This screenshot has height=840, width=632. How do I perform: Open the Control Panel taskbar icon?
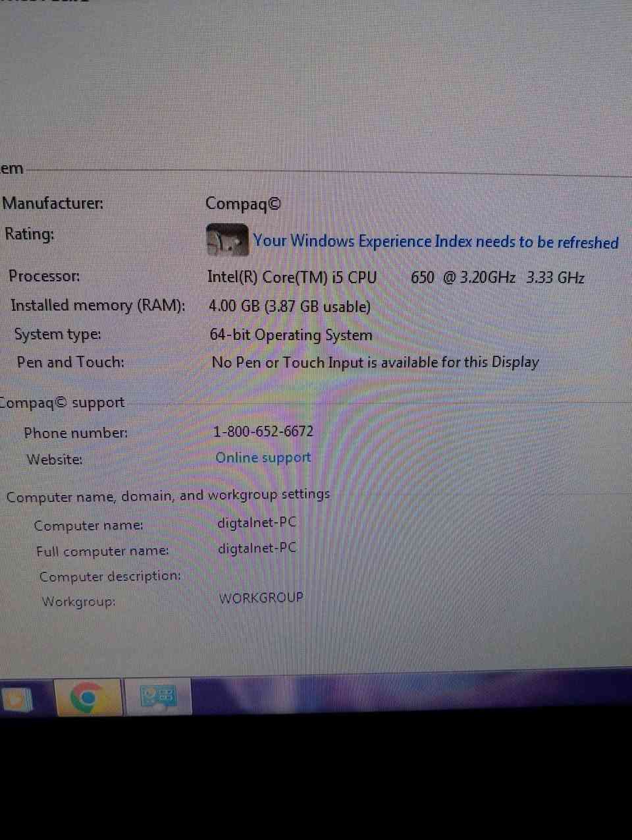click(x=159, y=697)
